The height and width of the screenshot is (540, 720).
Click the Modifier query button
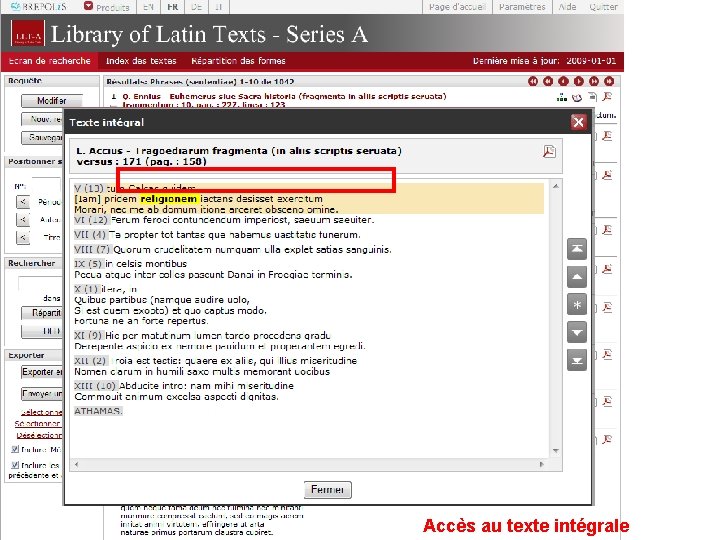tap(52, 101)
